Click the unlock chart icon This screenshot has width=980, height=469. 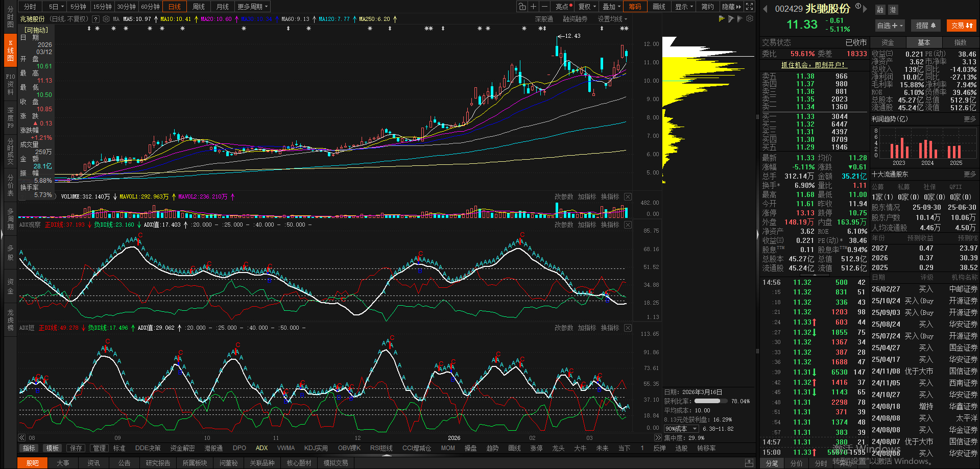pos(522,7)
